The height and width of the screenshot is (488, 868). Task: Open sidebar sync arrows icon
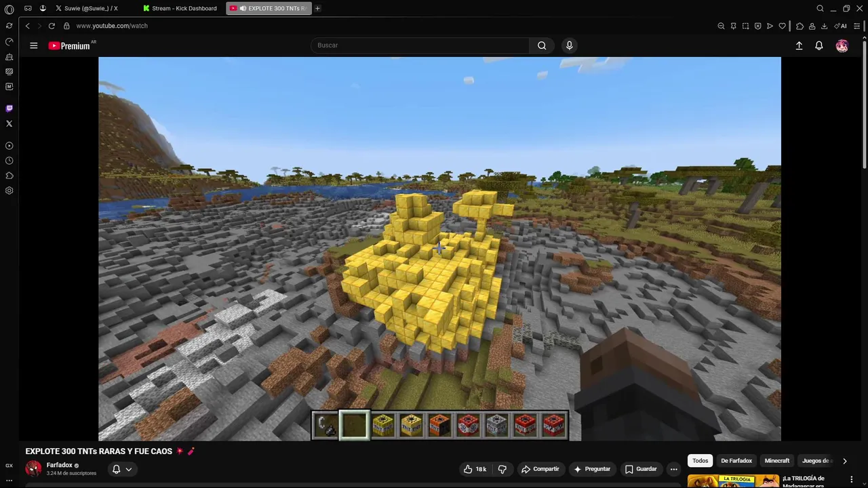tap(9, 26)
